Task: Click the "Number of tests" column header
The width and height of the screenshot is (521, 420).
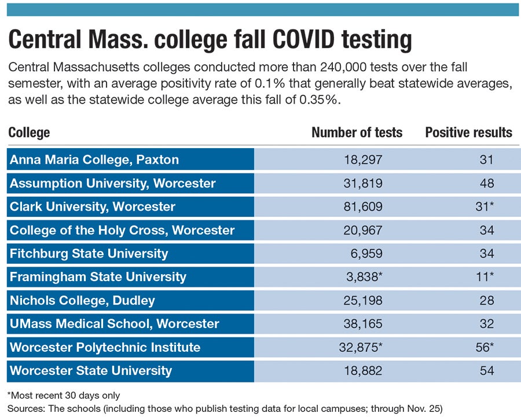Action: (x=357, y=132)
